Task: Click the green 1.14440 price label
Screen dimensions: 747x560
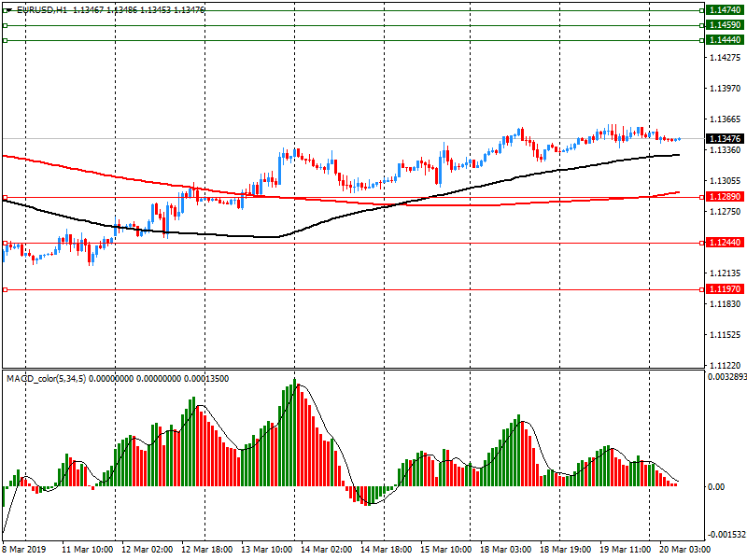Action: (x=724, y=41)
